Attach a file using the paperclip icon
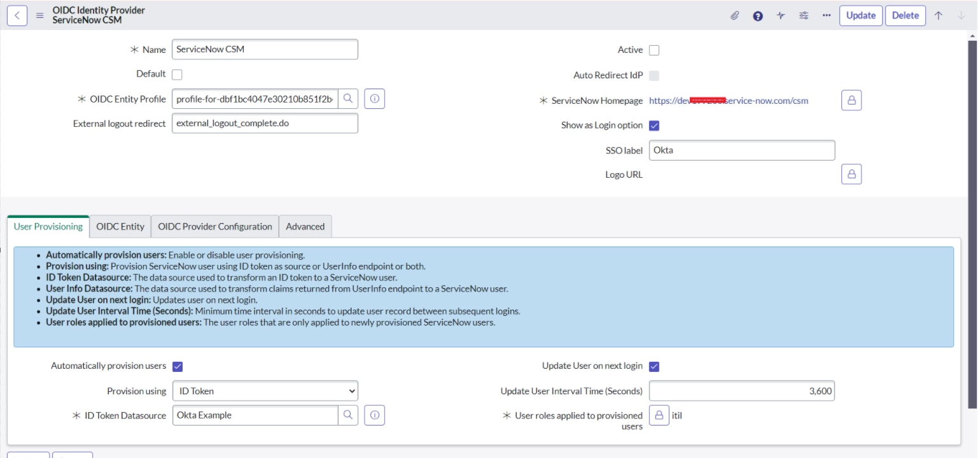Screen dimensions: 980x458 tap(735, 15)
